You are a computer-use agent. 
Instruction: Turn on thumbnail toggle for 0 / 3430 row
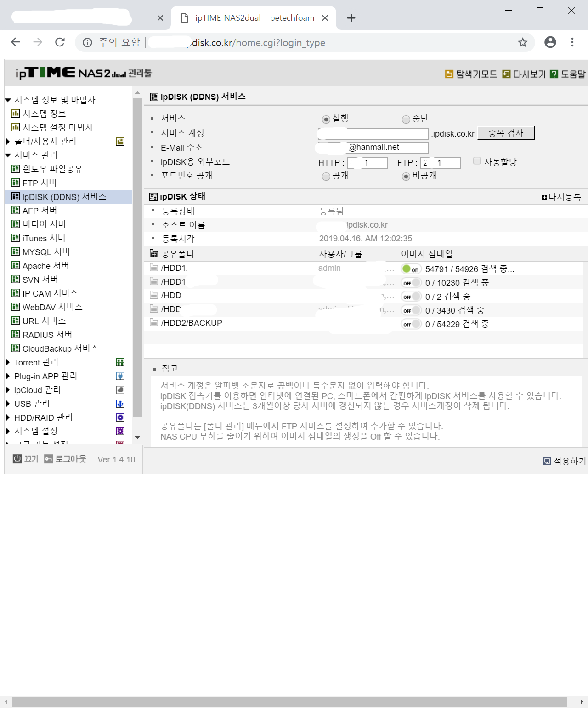[411, 310]
